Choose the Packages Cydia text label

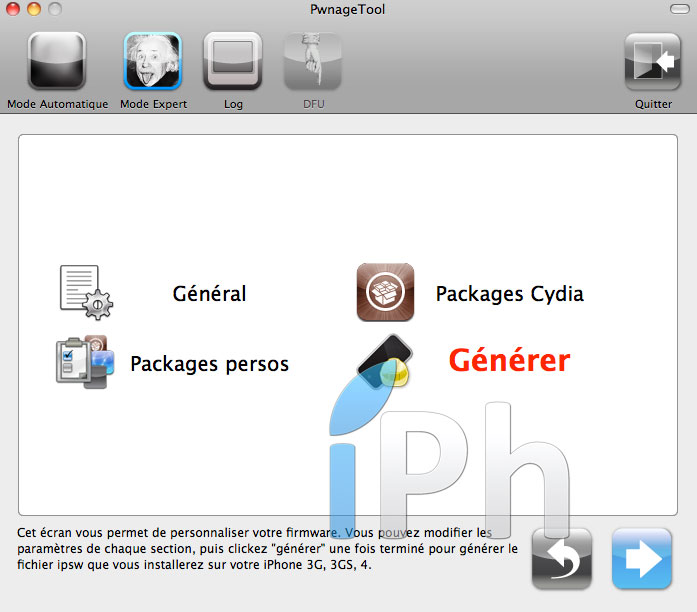[x=509, y=294]
